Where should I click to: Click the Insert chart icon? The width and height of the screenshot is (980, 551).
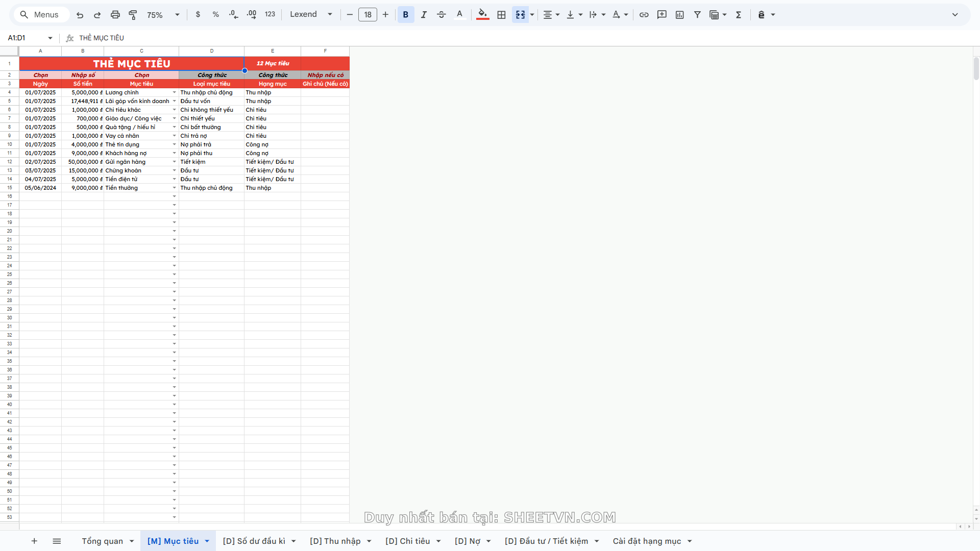point(679,15)
